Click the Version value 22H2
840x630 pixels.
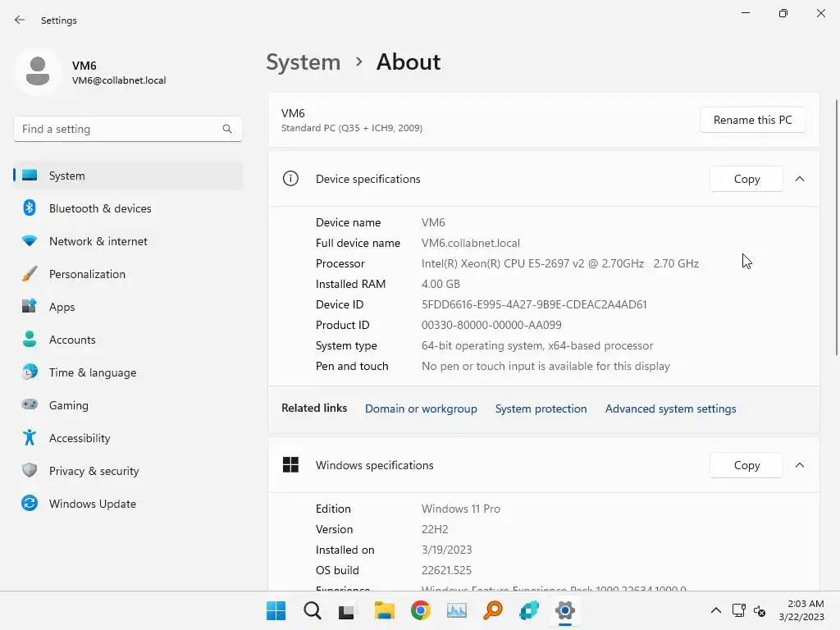pos(435,529)
